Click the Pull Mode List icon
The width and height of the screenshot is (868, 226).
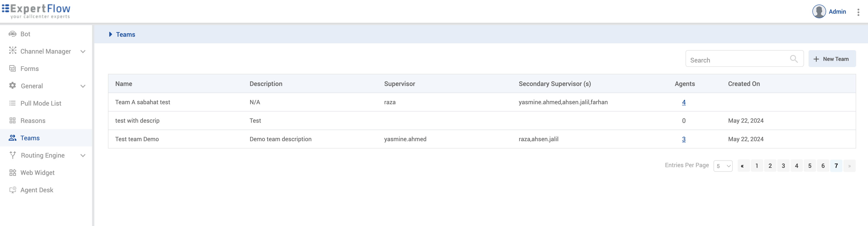13,103
